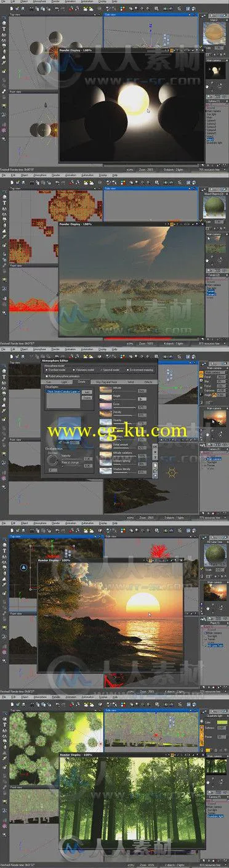This screenshot has height=868, width=229.
Task: Open the Animation menu in the sunset render screenshot
Action: click(x=71, y=523)
